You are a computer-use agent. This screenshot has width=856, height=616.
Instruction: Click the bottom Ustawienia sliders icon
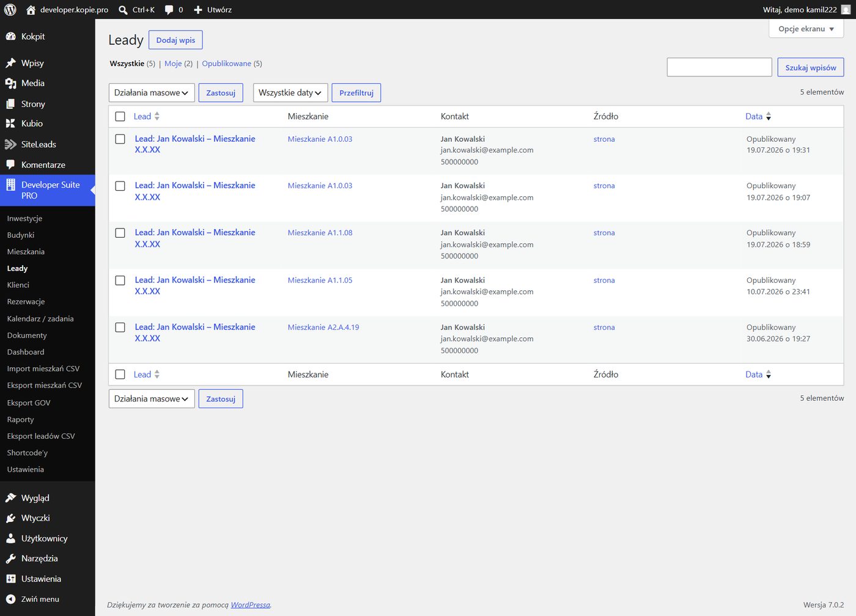10,579
